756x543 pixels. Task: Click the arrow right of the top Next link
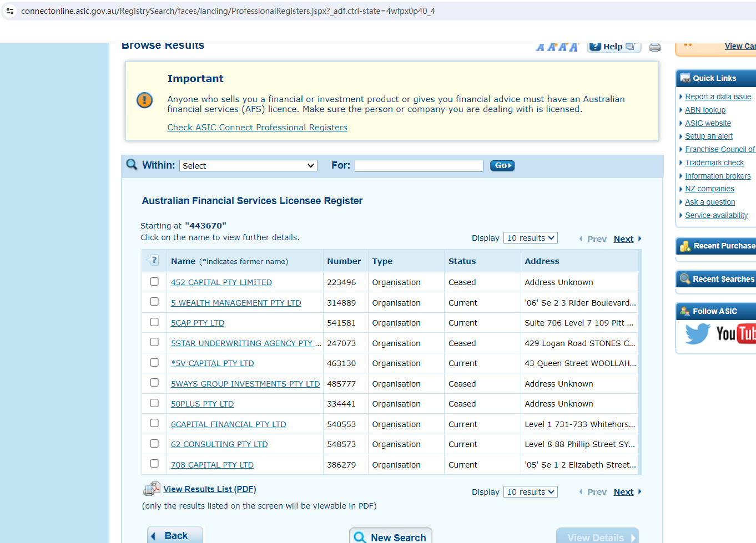639,239
